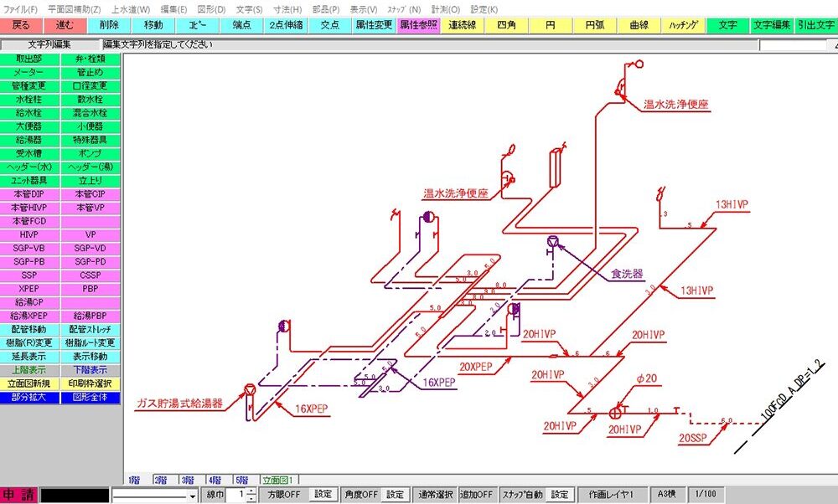Open the 上水道(W) menu
Screen dimensions: 838x504
[x=130, y=8]
